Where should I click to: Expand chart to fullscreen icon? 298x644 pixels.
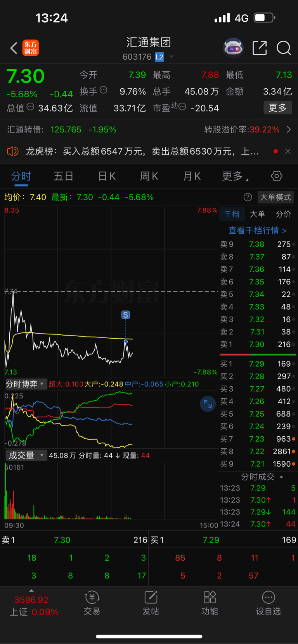[208, 404]
